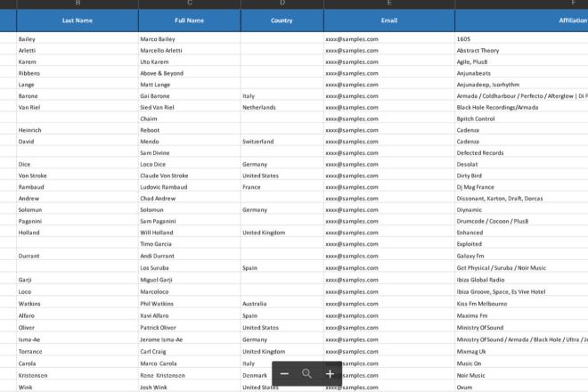Select the email cell in the Bailey row
Viewport: 588px width, 392px height.
[x=389, y=39]
